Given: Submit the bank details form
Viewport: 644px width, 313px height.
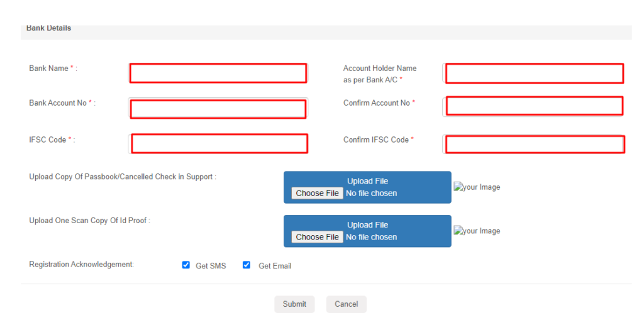Looking at the screenshot, I should [x=294, y=304].
